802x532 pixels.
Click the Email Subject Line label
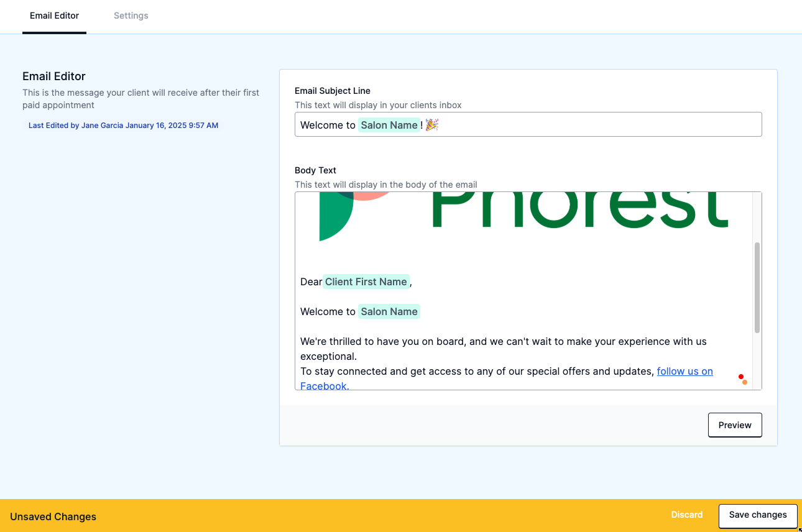[333, 91]
